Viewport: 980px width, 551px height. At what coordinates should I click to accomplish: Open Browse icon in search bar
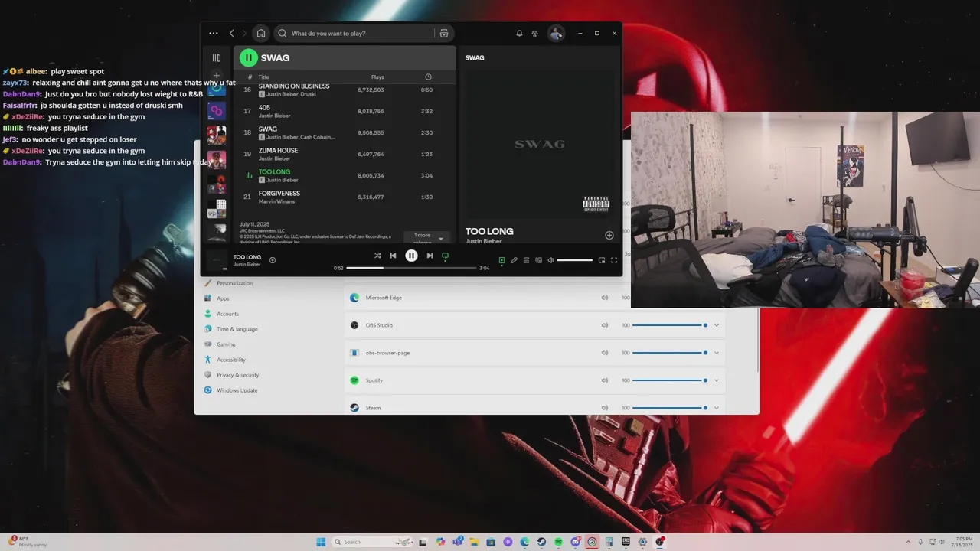click(443, 34)
